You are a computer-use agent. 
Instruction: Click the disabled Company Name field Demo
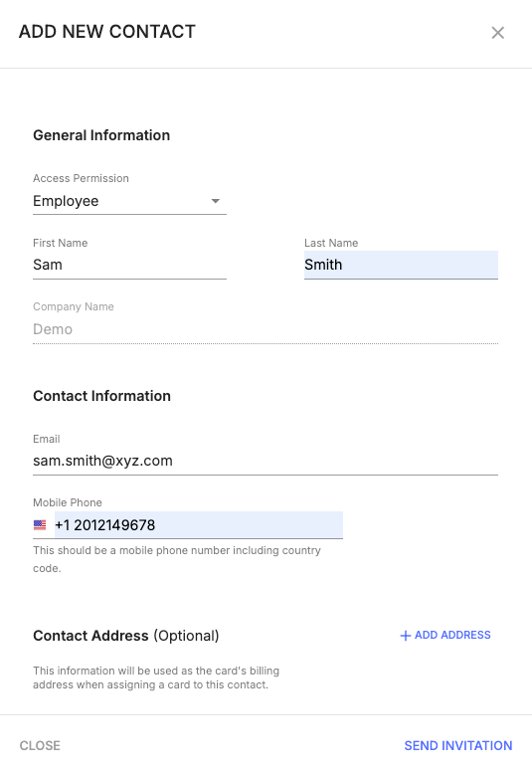[266, 329]
